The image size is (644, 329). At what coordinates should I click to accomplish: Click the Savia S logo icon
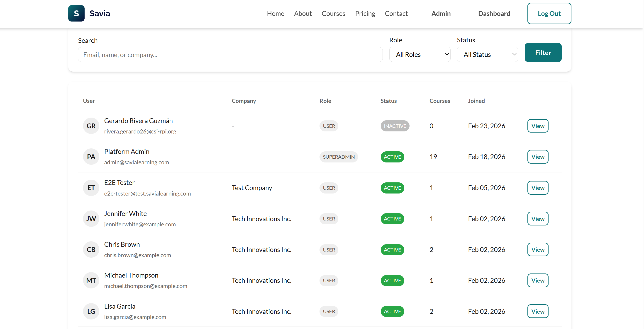pos(76,14)
